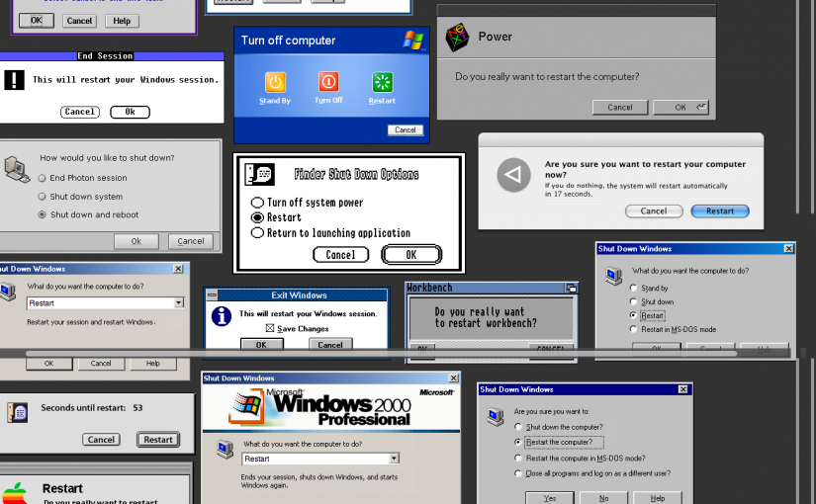Click OK in Finder Shut Down Options
This screenshot has height=504, width=816.
[x=411, y=255]
